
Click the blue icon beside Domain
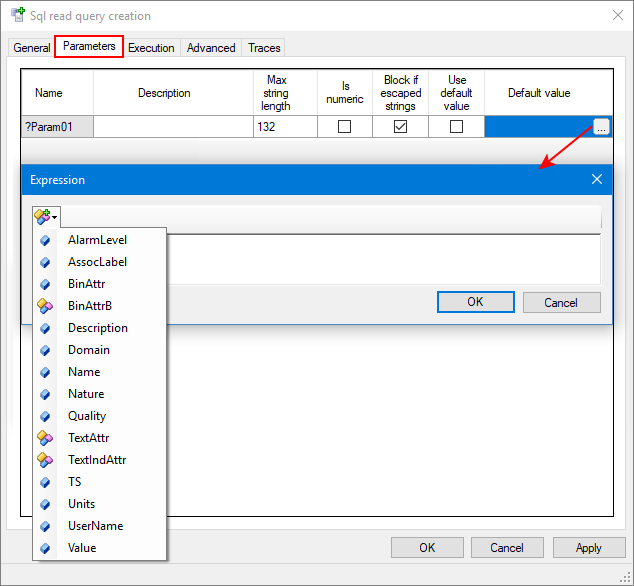[45, 350]
